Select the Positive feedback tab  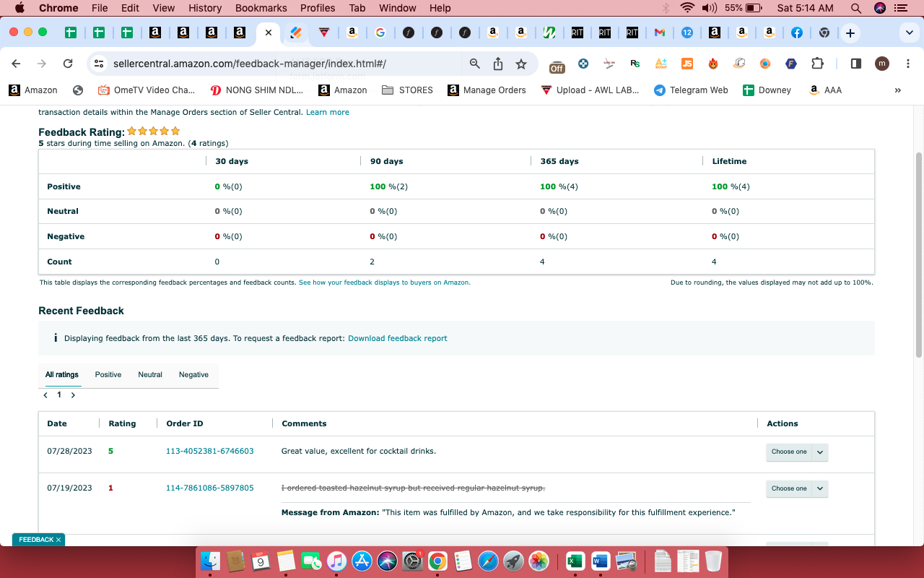tap(108, 374)
